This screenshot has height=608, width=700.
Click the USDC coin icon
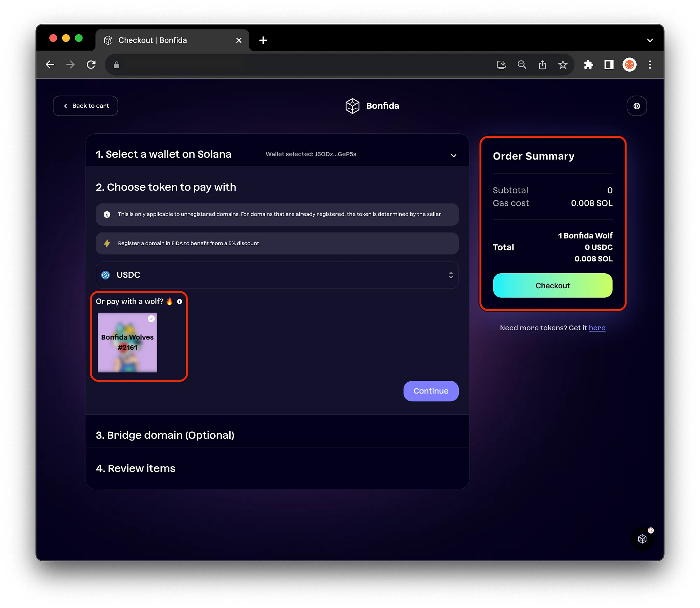click(x=105, y=275)
